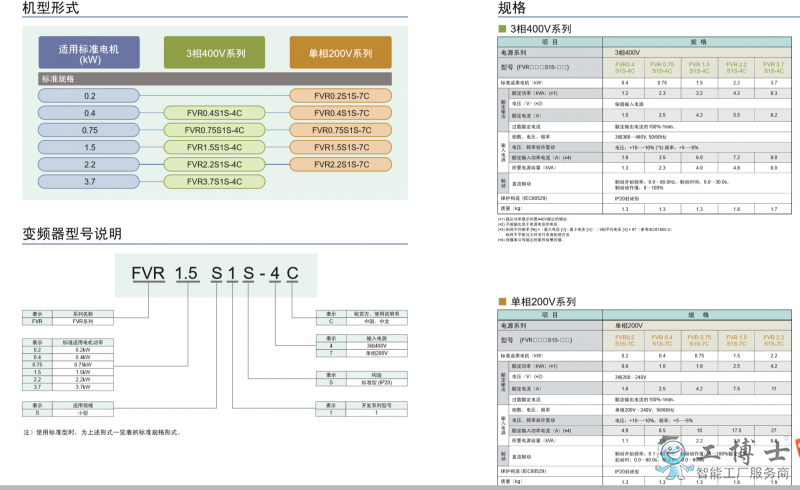Click the large 4 in the model code

[x=275, y=273]
